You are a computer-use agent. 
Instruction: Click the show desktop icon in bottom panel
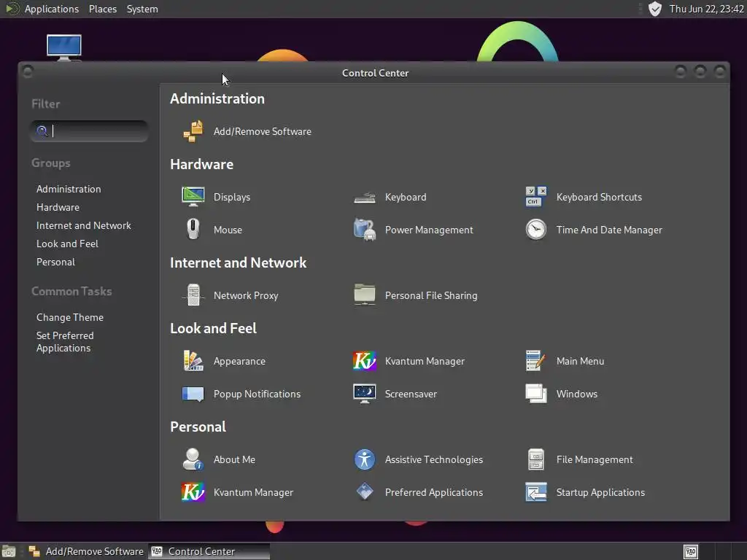pyautogui.click(x=9, y=551)
